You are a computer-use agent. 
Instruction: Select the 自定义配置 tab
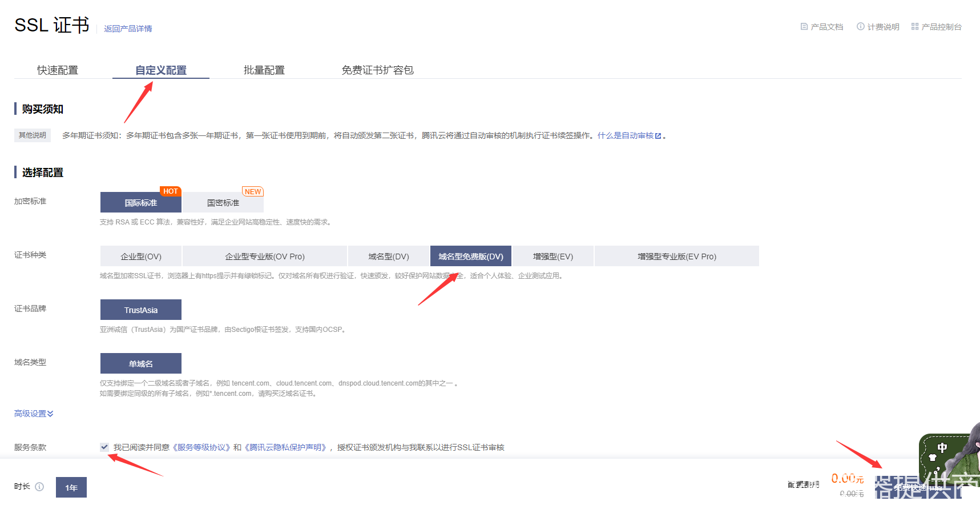point(161,70)
